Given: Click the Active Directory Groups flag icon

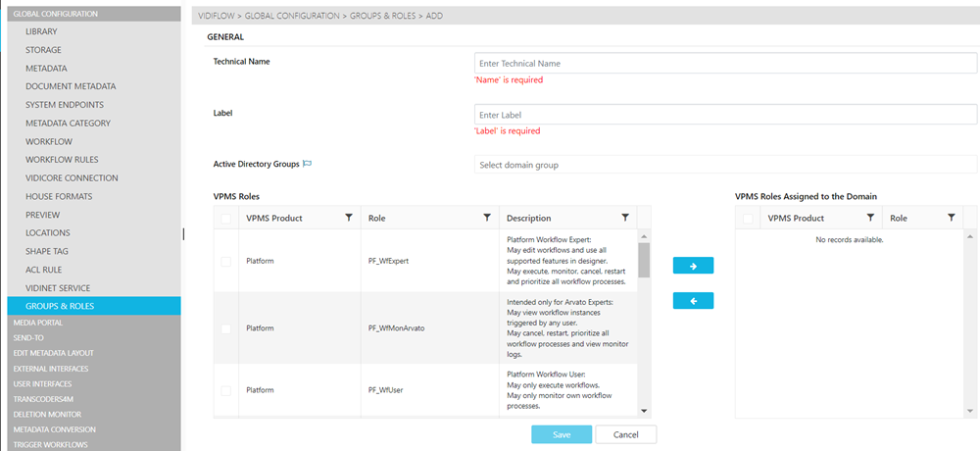Looking at the screenshot, I should point(307,165).
